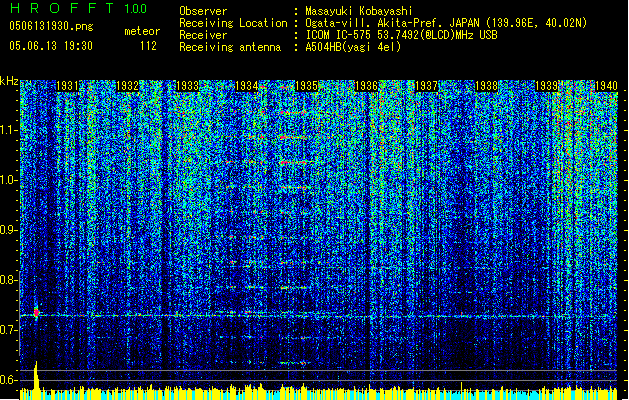Click the date stamp 05.06.13 19:30
The height and width of the screenshot is (400, 629).
(x=51, y=46)
